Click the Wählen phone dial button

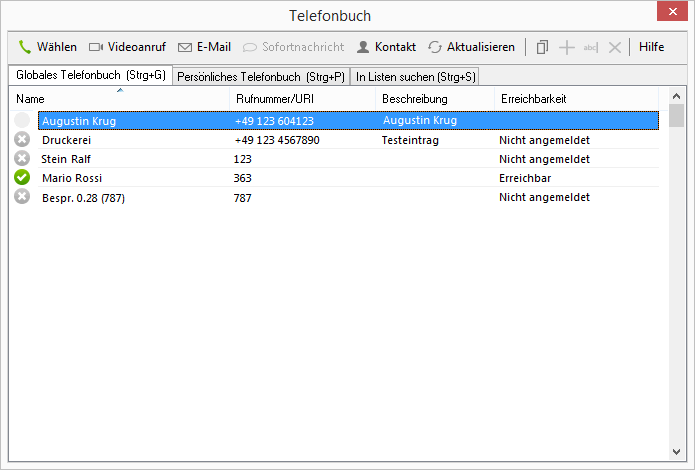47,47
